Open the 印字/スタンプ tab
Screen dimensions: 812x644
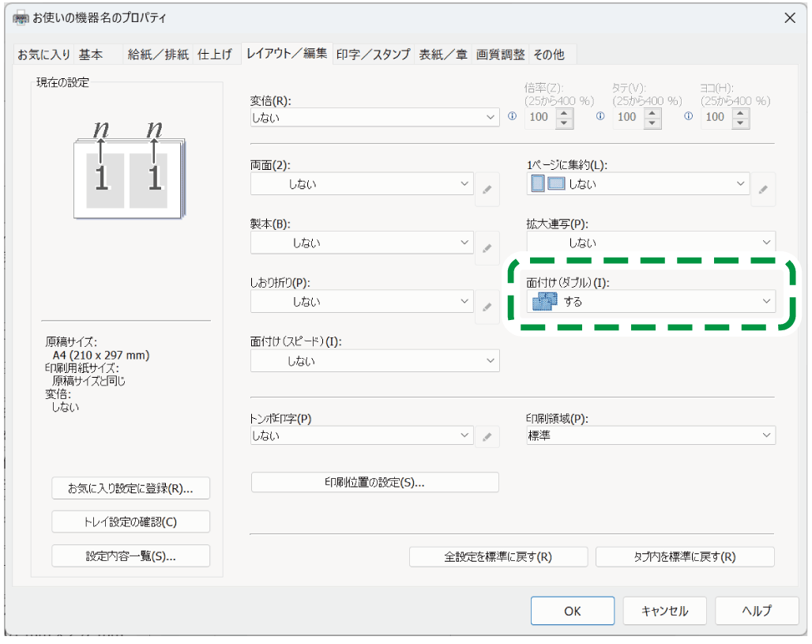[x=374, y=55]
